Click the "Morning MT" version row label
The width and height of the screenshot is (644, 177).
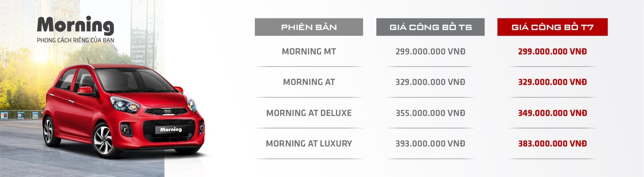pos(309,51)
